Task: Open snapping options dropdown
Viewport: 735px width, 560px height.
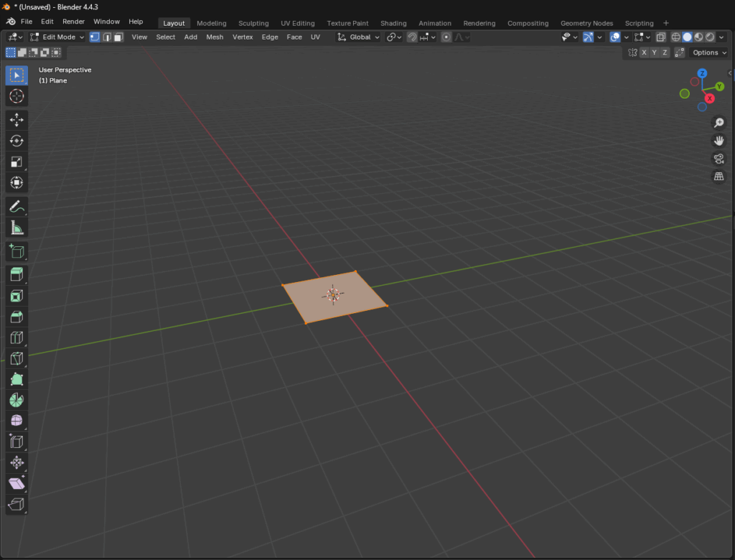Action: pyautogui.click(x=428, y=37)
